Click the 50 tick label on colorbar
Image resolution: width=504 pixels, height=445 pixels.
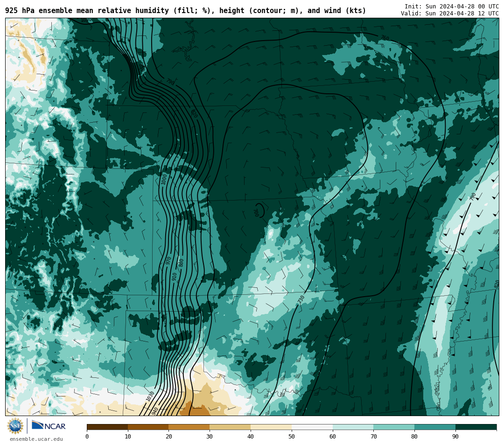point(292,436)
